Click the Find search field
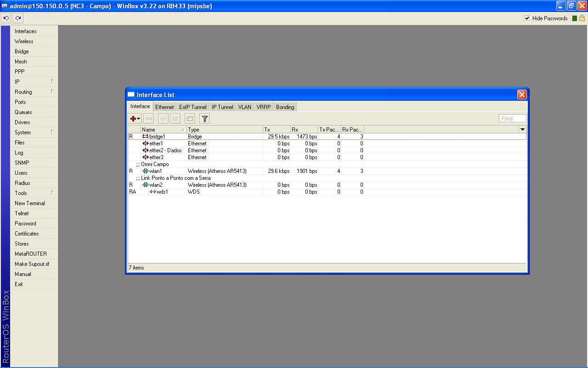 click(x=512, y=118)
